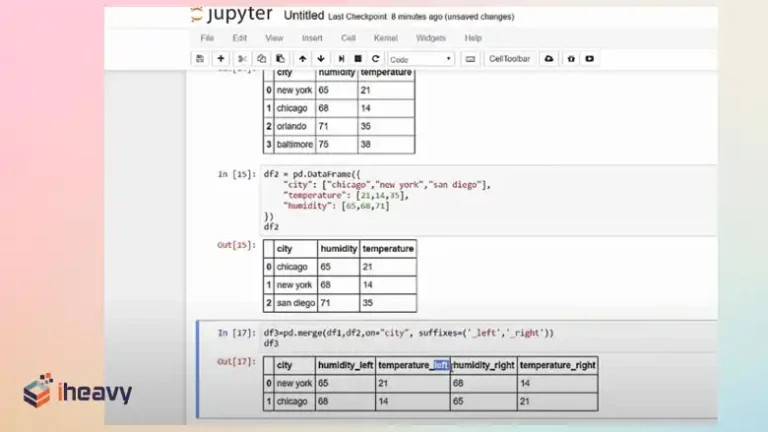
Task: Open the Kernel menu
Action: [386, 38]
